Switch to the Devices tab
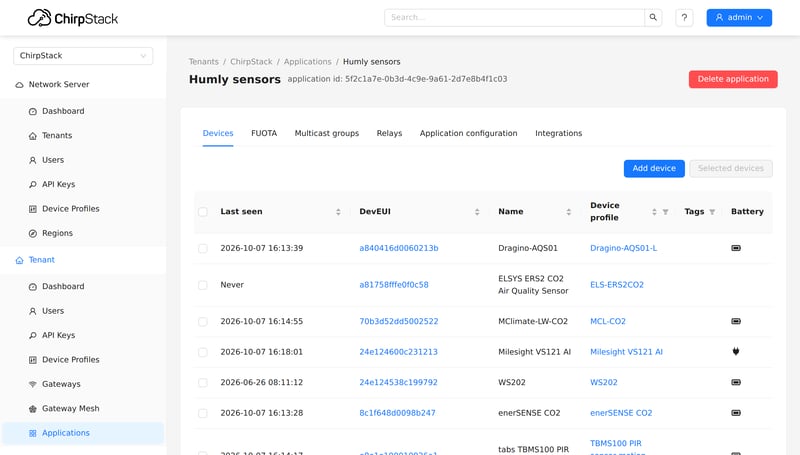Screen dimensions: 800x455 [x=218, y=133]
